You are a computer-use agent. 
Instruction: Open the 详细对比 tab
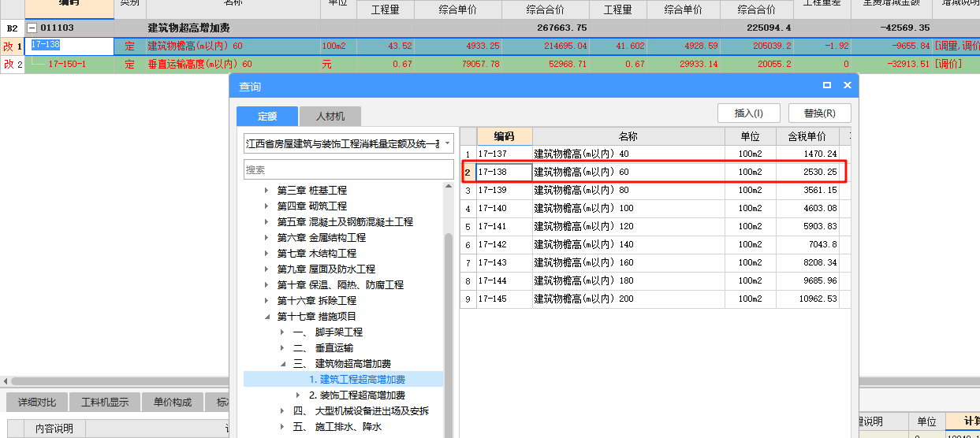pyautogui.click(x=37, y=403)
